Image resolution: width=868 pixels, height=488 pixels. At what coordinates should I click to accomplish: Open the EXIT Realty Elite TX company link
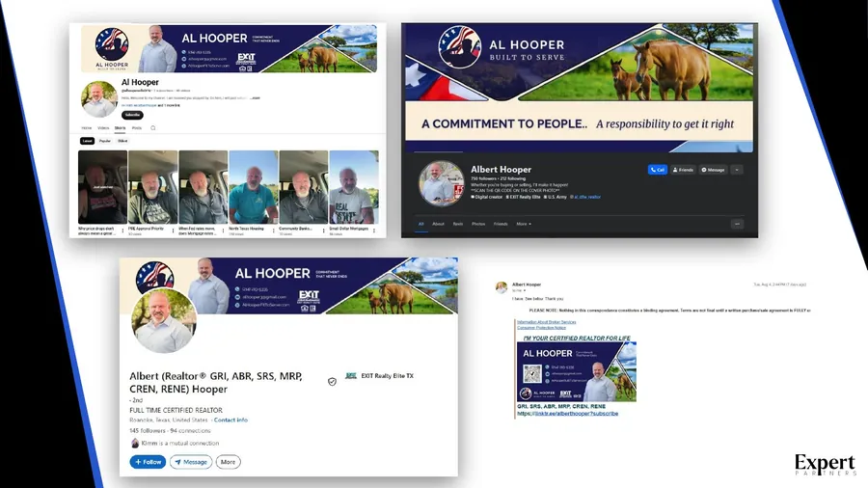(380, 376)
